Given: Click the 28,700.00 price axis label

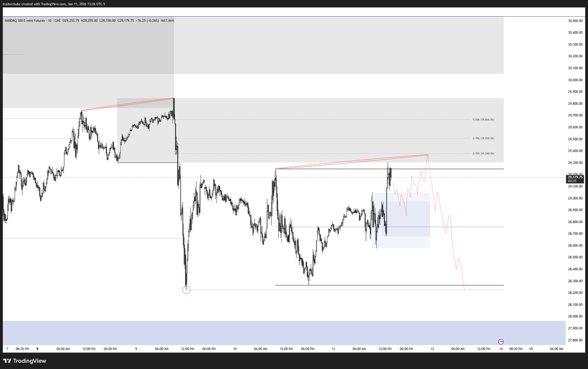Looking at the screenshot, I should [x=575, y=233].
